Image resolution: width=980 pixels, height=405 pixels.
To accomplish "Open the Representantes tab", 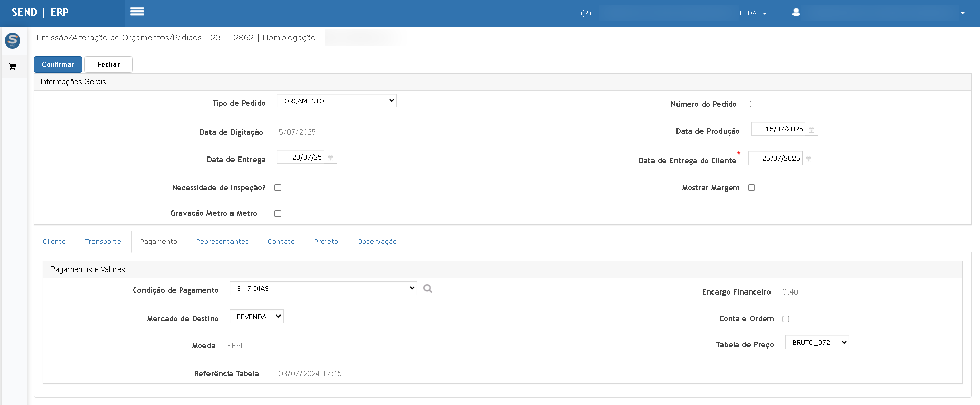I will coord(222,242).
